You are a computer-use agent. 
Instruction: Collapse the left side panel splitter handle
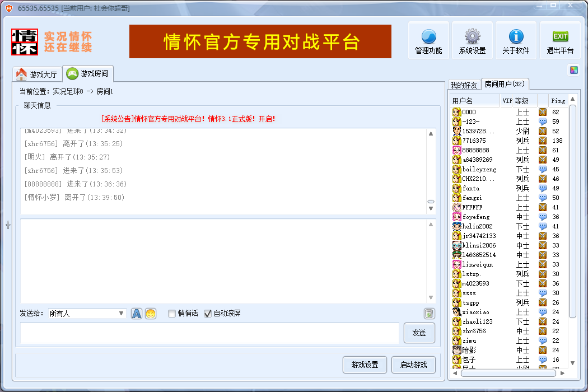[8, 225]
